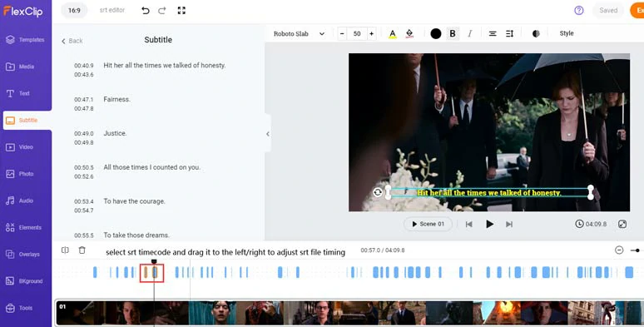This screenshot has height=327, width=644.
Task: Zoom out the timeline
Action: 619,250
